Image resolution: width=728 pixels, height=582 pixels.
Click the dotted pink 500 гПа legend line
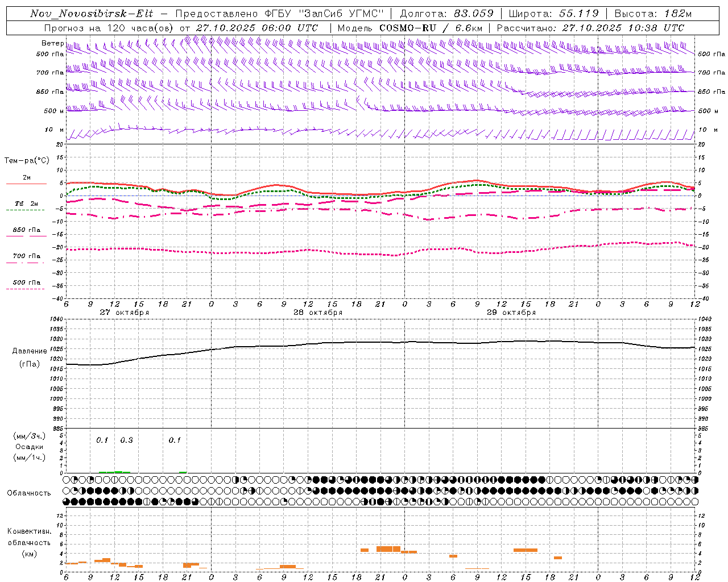25,289
